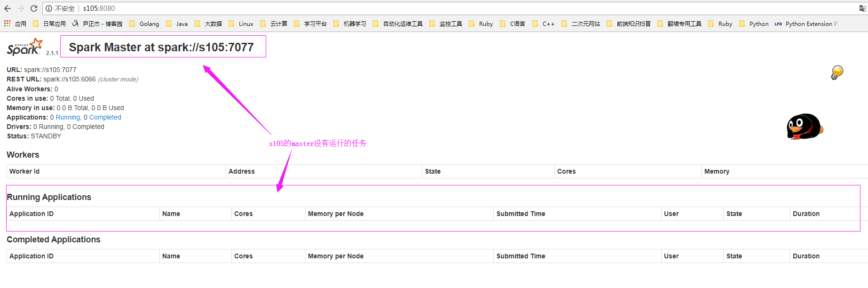Open the Golang bookmark folder
Viewport: 868px width, 288px height.
click(144, 24)
